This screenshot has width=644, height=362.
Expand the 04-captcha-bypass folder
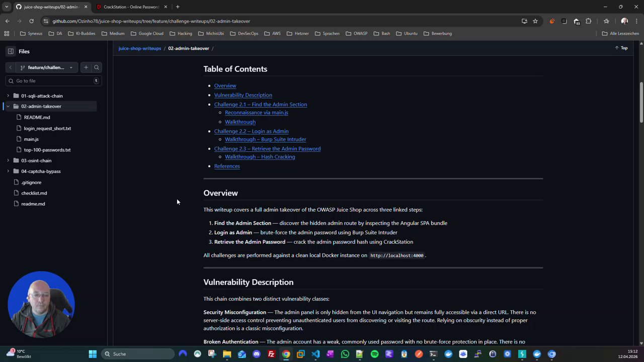(x=8, y=171)
